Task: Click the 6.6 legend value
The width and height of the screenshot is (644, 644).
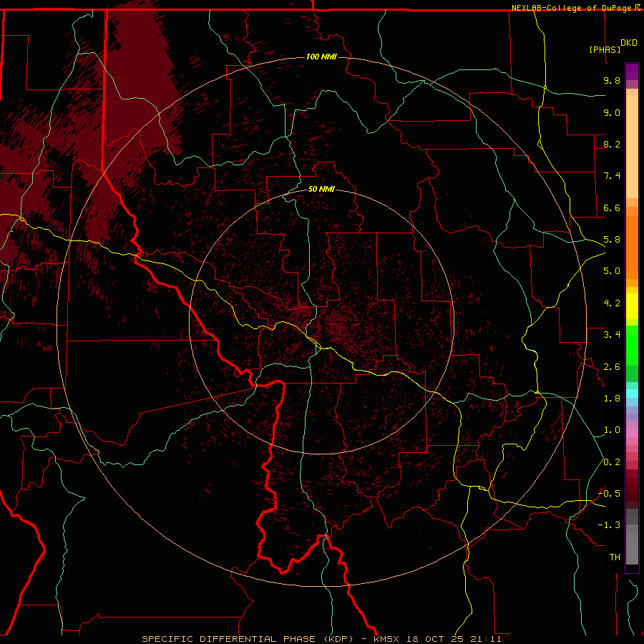Action: 612,208
